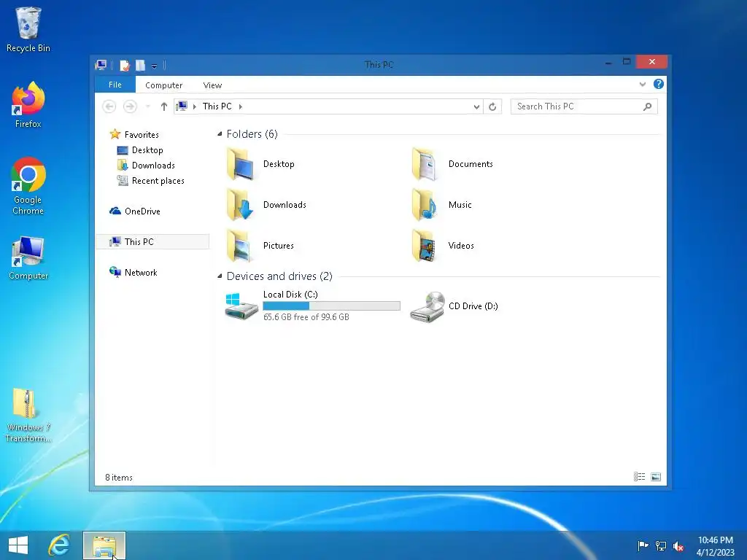Expand the ribbon with the chevron
This screenshot has width=747, height=560.
(x=643, y=85)
